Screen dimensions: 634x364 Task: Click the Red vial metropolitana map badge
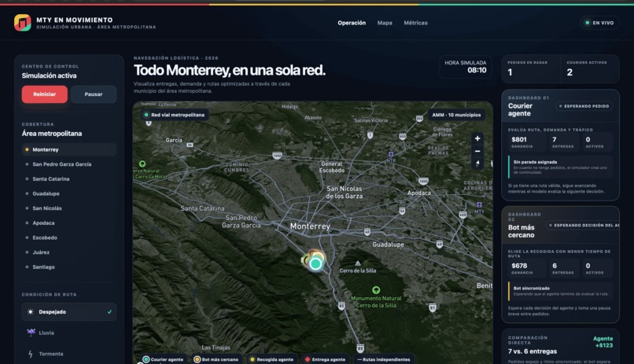click(x=175, y=115)
